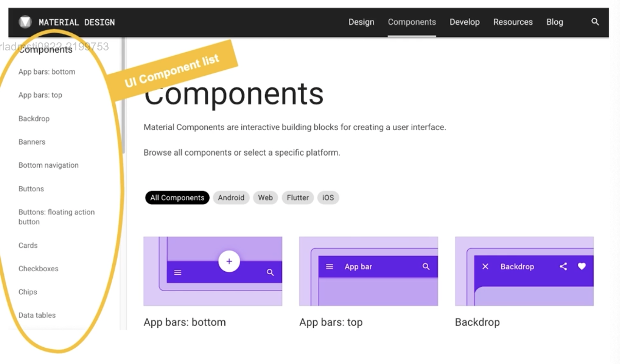Click hamburger icon in App bar card

(x=330, y=267)
